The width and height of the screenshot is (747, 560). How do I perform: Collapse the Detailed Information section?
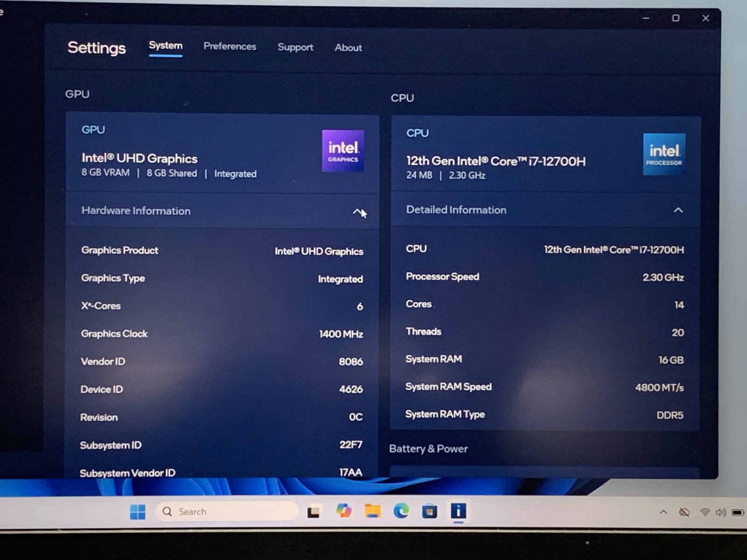pyautogui.click(x=678, y=210)
